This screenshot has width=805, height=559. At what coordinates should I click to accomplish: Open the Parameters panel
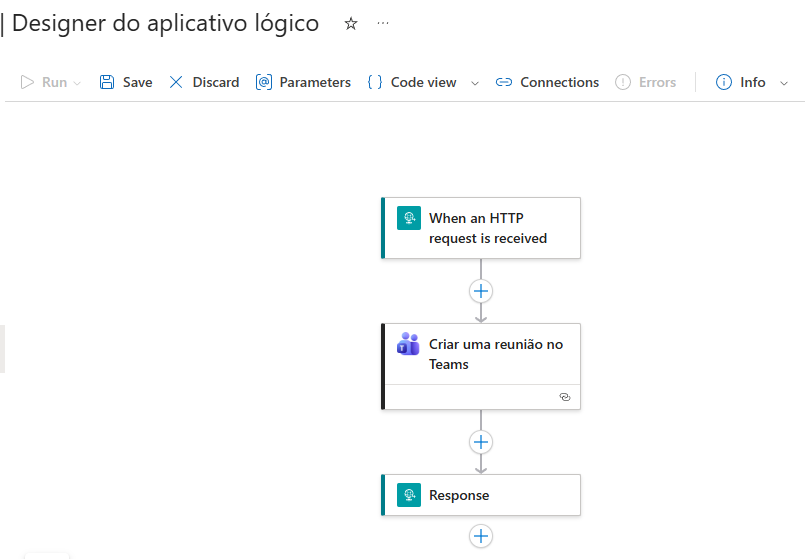point(303,83)
